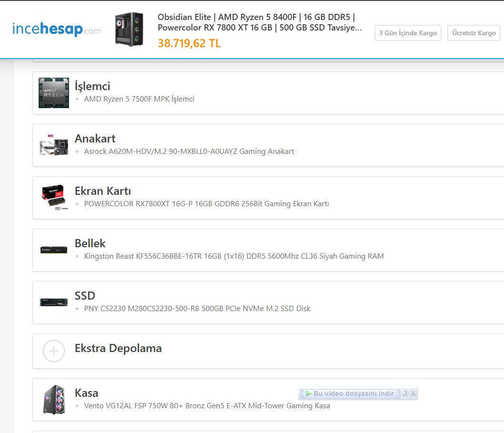This screenshot has width=504, height=433.
Task: Select the Vento VG12AL FSP 750W Kasa text
Action: click(207, 406)
